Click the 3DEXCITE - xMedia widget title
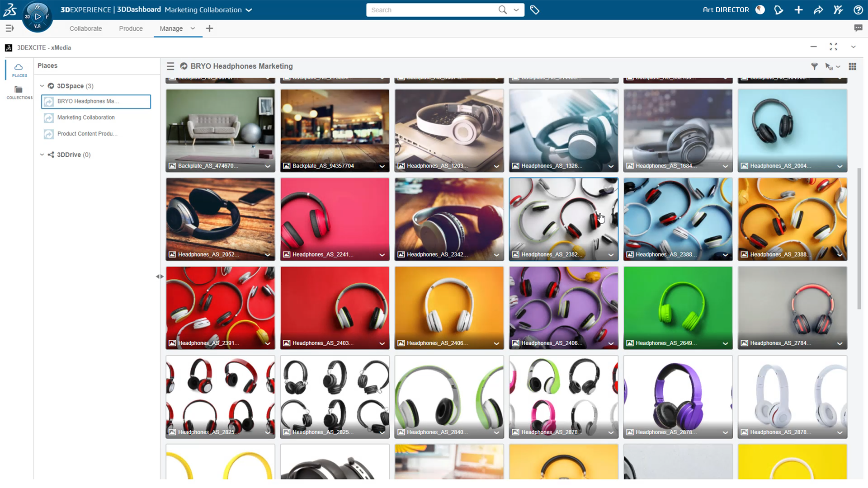 (44, 47)
